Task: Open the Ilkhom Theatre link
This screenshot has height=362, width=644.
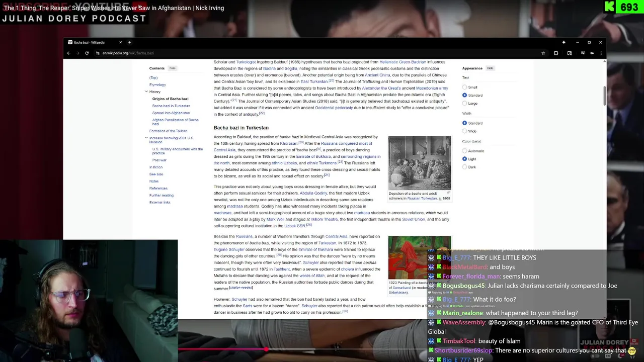Action: [324, 219]
